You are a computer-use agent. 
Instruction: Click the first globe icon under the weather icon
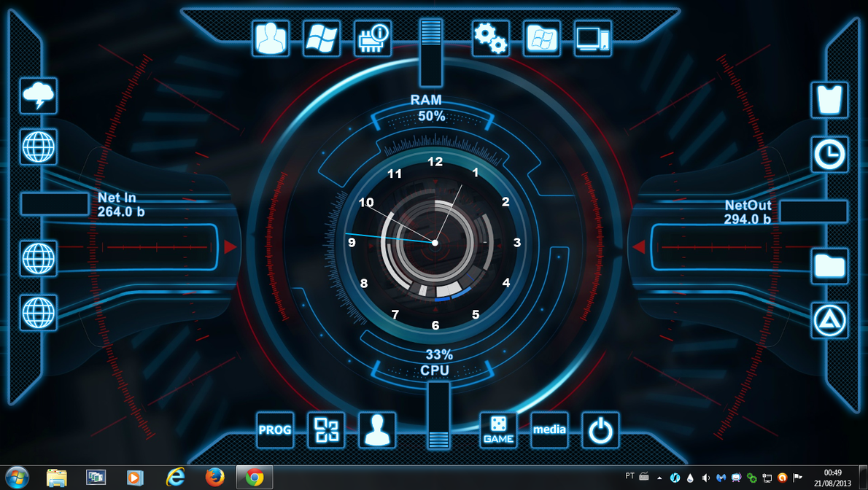point(38,147)
